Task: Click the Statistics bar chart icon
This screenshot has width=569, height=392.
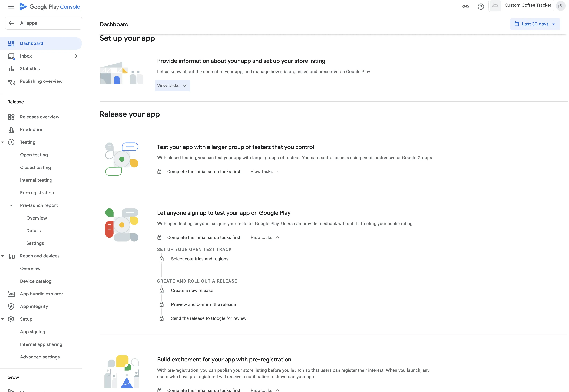Action: [x=11, y=69]
